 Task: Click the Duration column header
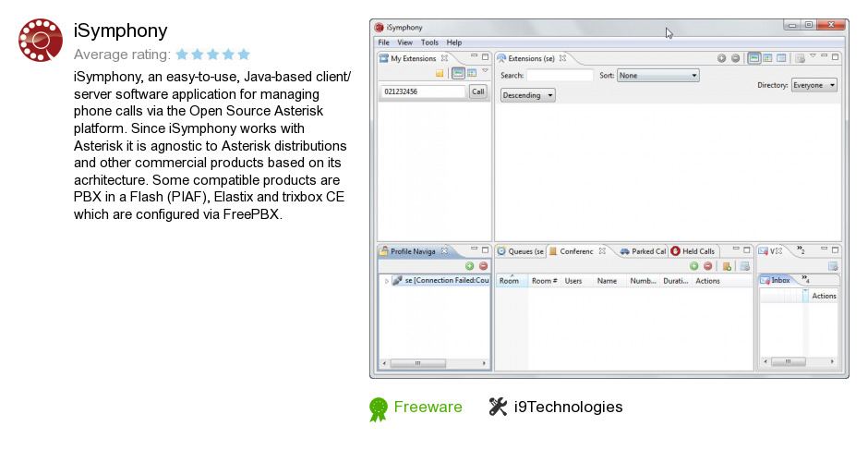click(675, 281)
